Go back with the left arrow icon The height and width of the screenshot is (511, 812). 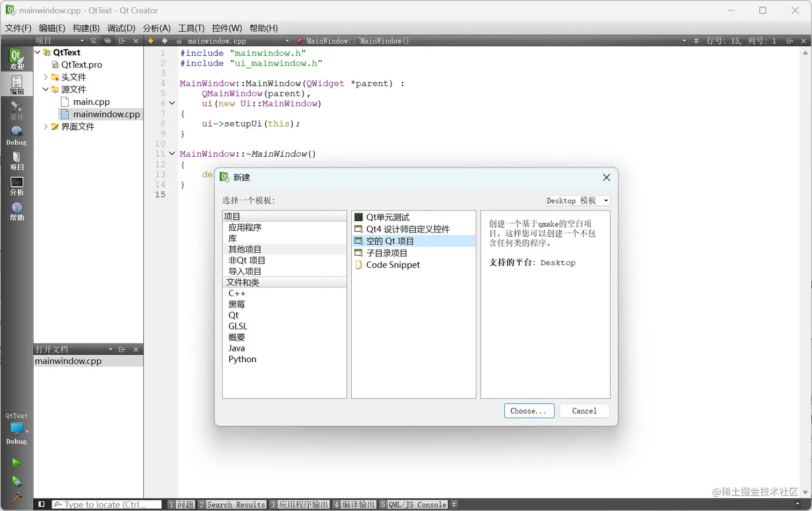pos(151,41)
